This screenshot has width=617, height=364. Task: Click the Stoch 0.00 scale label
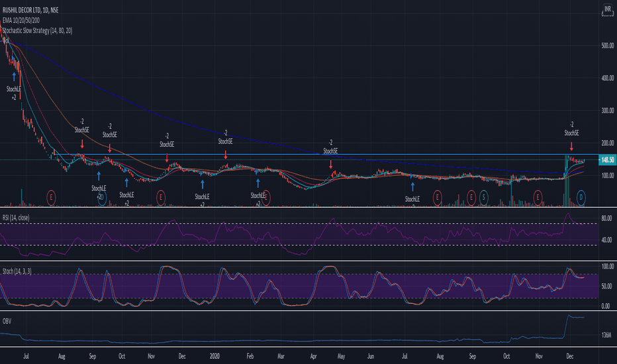(606, 306)
